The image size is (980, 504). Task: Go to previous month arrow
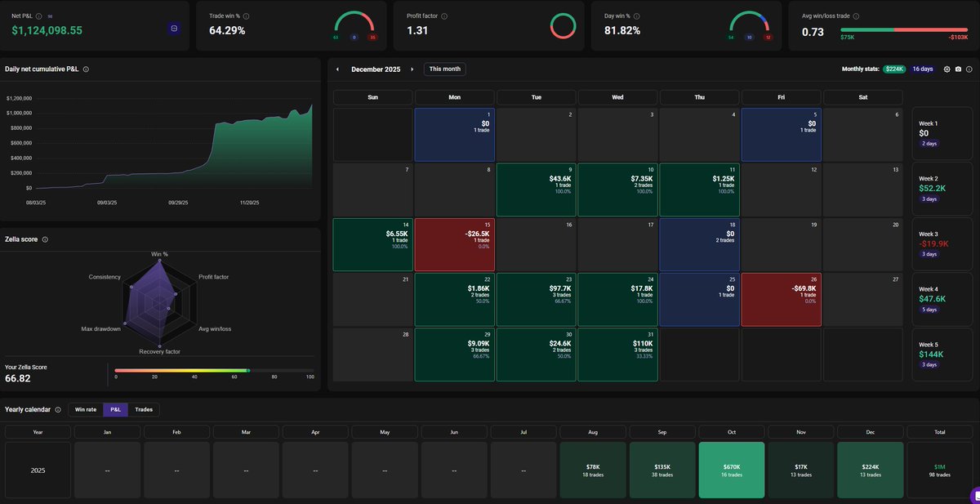(x=338, y=69)
